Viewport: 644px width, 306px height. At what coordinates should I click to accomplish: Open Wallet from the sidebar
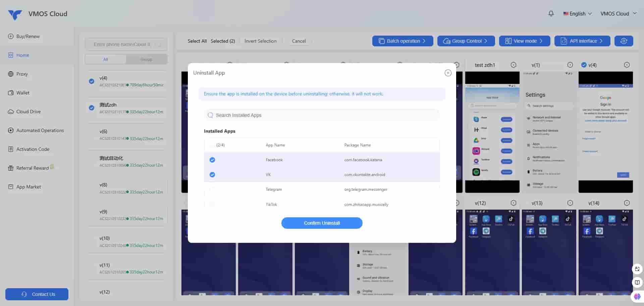23,93
